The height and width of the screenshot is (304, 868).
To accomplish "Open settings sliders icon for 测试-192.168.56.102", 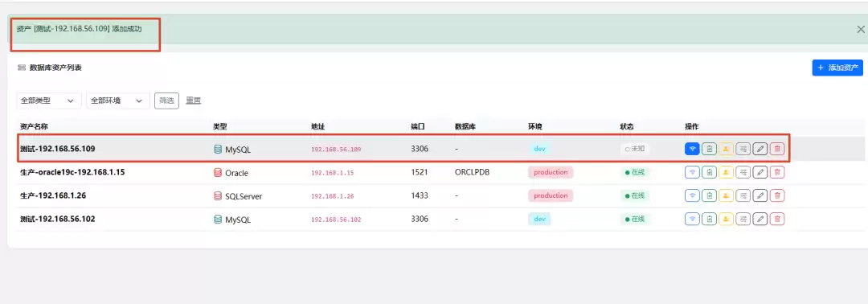I will click(x=743, y=220).
